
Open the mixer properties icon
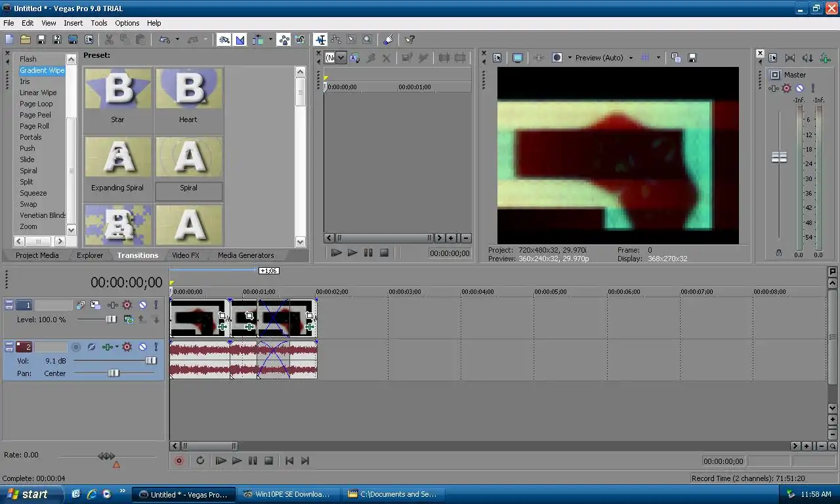click(x=773, y=58)
